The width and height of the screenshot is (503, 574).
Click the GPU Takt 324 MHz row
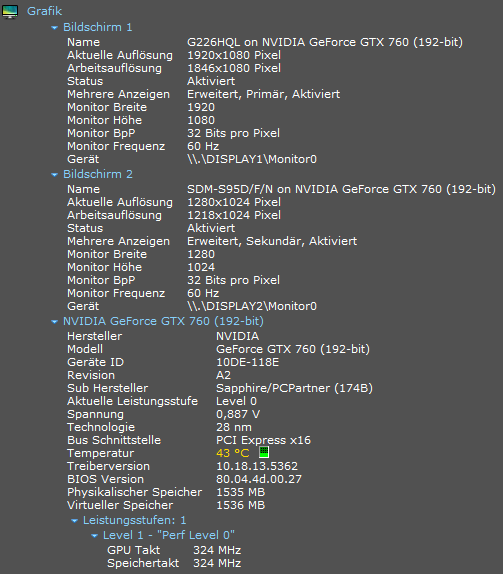click(174, 550)
